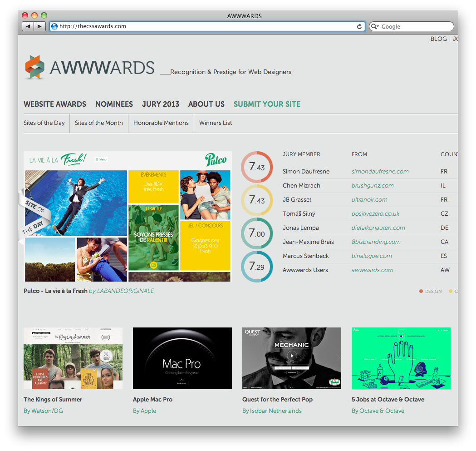Switch to Sites of the Day tab
476x451 pixels.
coord(44,123)
